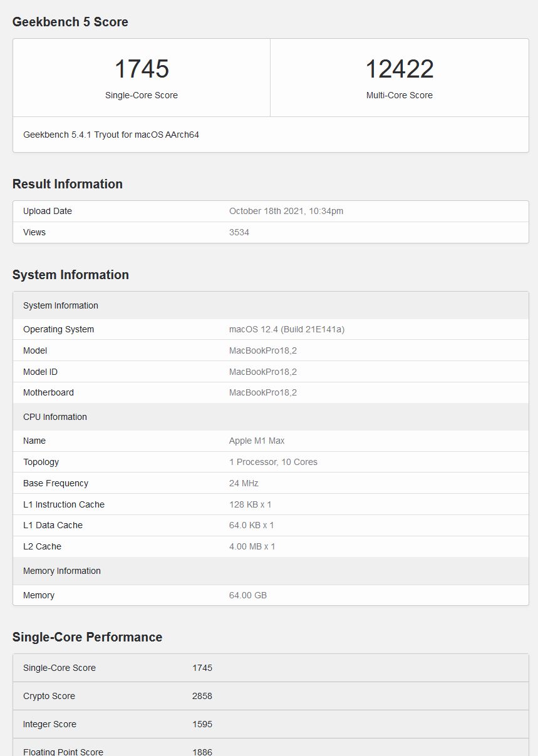Click the Upload Date row
Viewport: 538px width, 756px height.
pyautogui.click(x=47, y=211)
